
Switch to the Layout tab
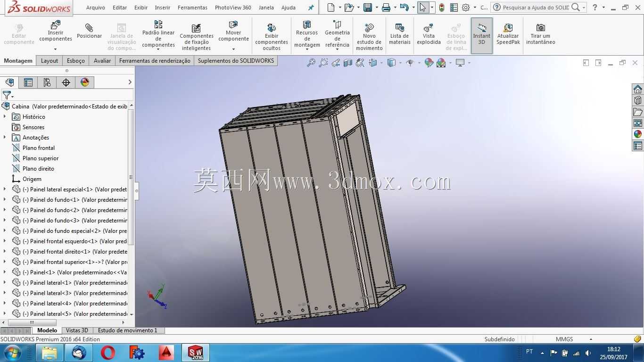click(x=50, y=61)
